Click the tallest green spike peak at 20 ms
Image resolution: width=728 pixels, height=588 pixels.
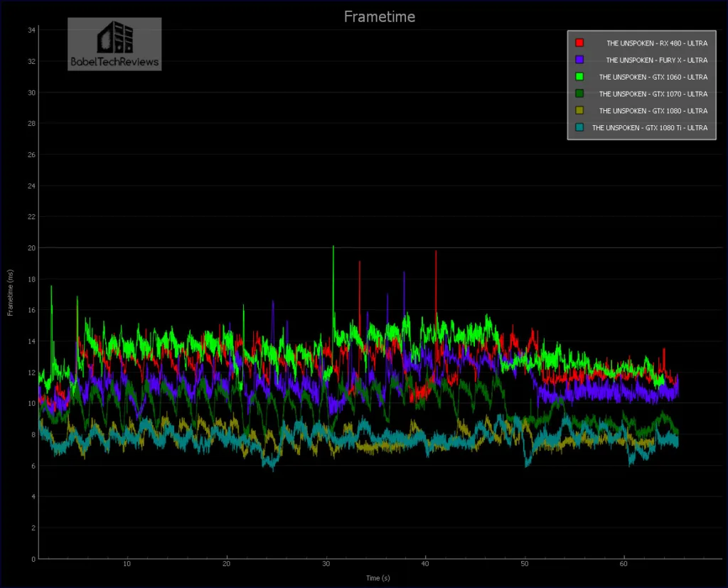[x=333, y=247]
